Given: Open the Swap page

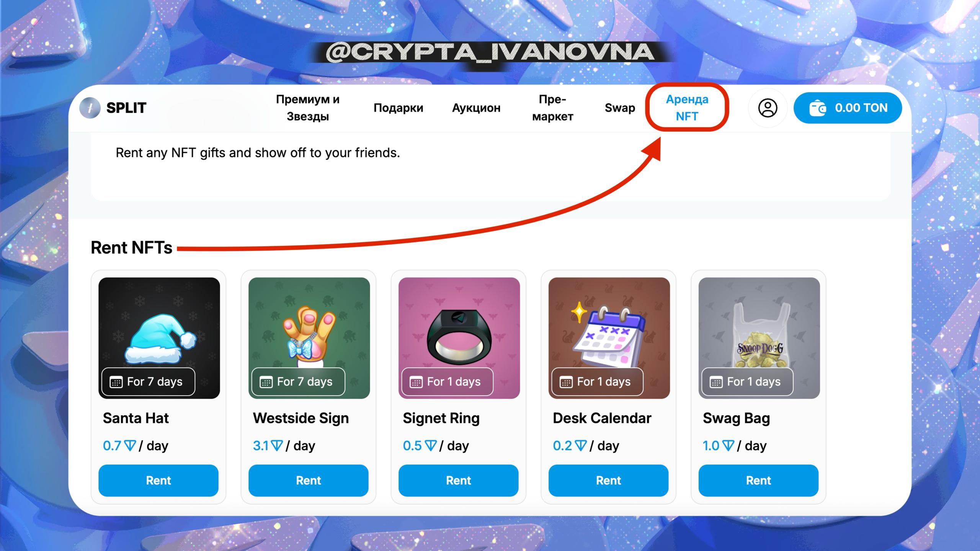Looking at the screenshot, I should click(620, 108).
